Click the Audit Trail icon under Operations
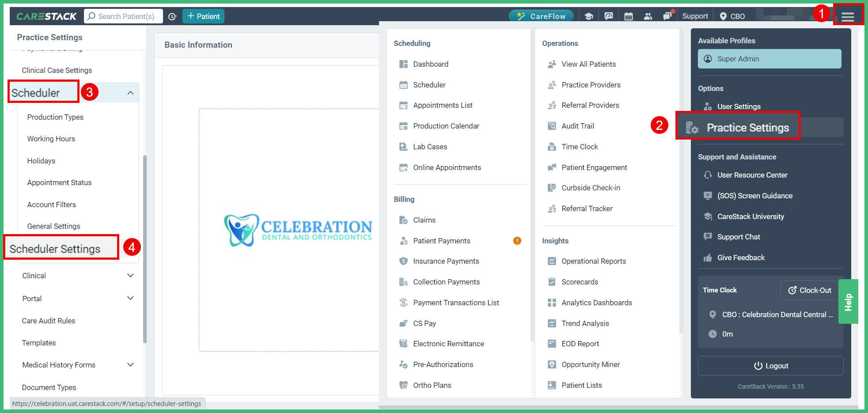The height and width of the screenshot is (413, 868). coord(552,126)
